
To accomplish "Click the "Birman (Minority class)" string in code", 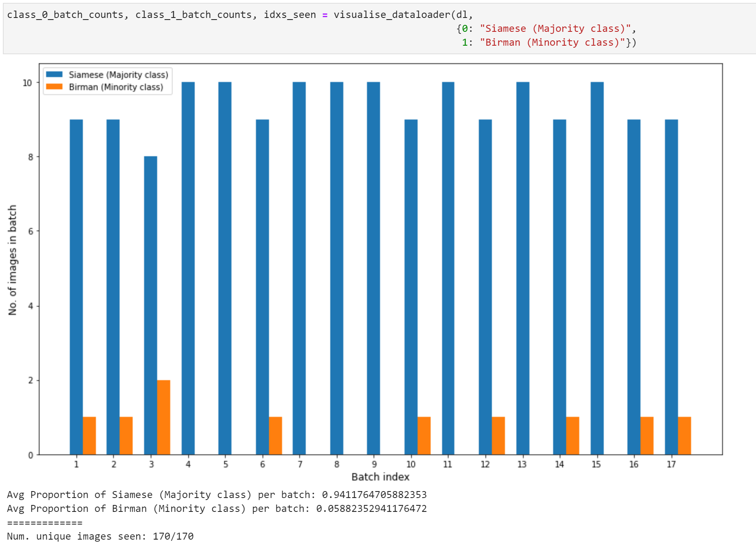I will pyautogui.click(x=552, y=42).
